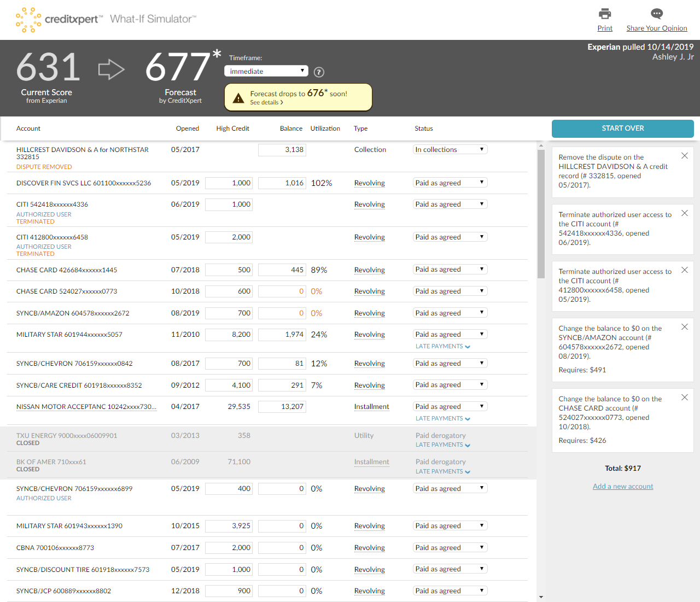
Task: Click the scrollbar up arrow
Action: (x=541, y=146)
